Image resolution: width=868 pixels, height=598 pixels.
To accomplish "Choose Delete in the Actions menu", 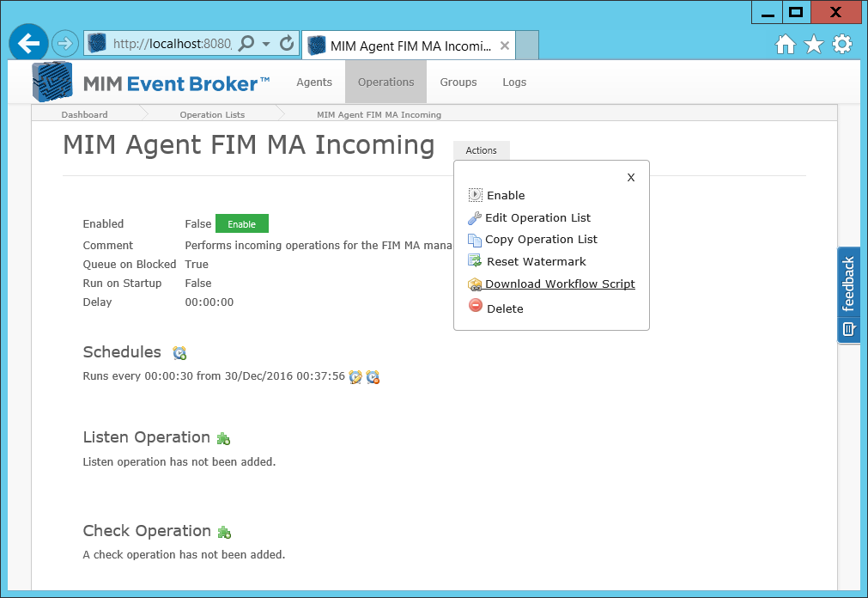I will [x=505, y=308].
